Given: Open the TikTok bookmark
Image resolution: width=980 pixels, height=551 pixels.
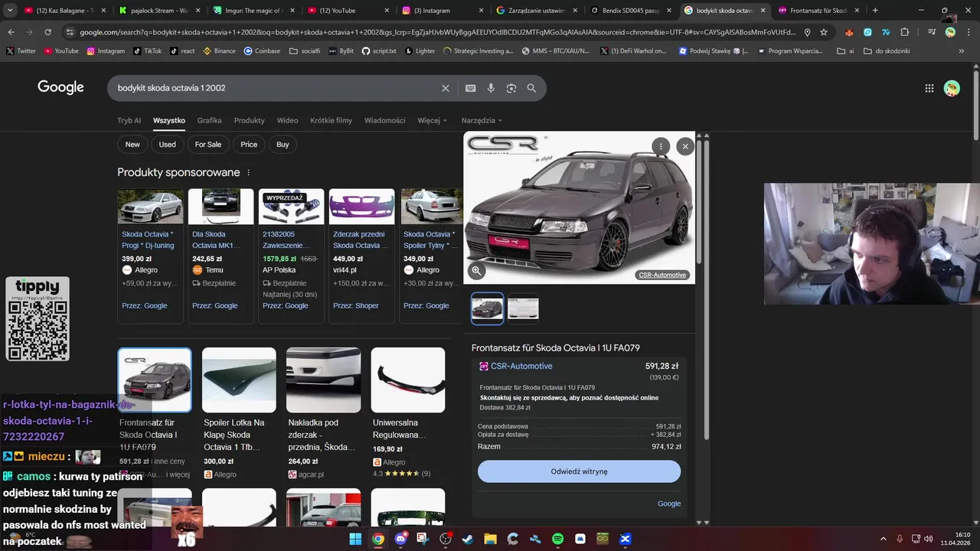Looking at the screenshot, I should (x=147, y=51).
